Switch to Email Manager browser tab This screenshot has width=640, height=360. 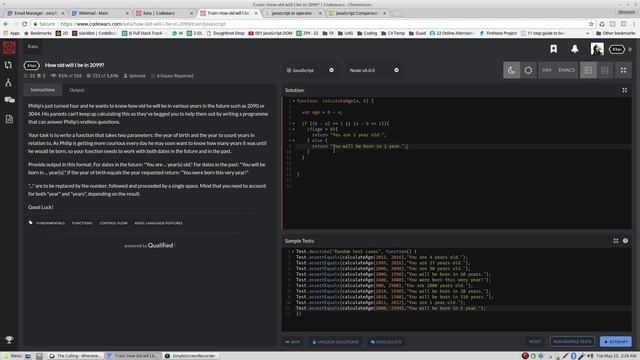coord(36,13)
